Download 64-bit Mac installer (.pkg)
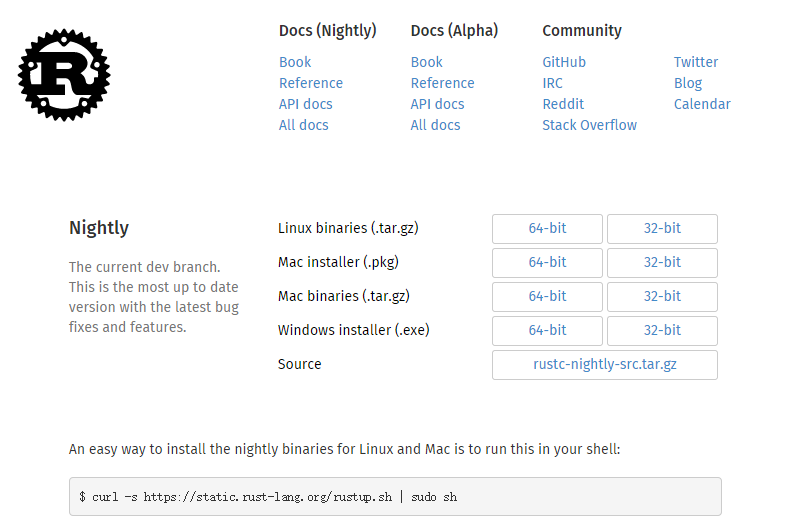This screenshot has width=787, height=528. coord(547,263)
